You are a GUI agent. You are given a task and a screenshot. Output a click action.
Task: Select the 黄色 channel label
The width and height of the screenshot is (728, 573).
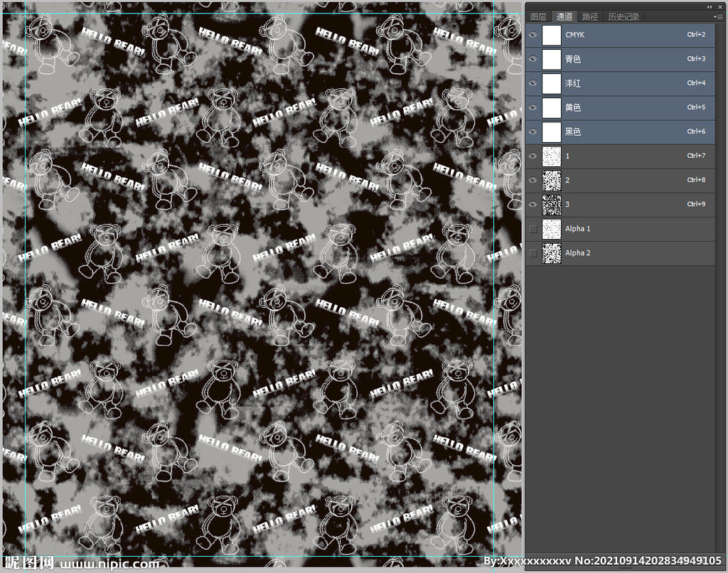click(x=573, y=107)
